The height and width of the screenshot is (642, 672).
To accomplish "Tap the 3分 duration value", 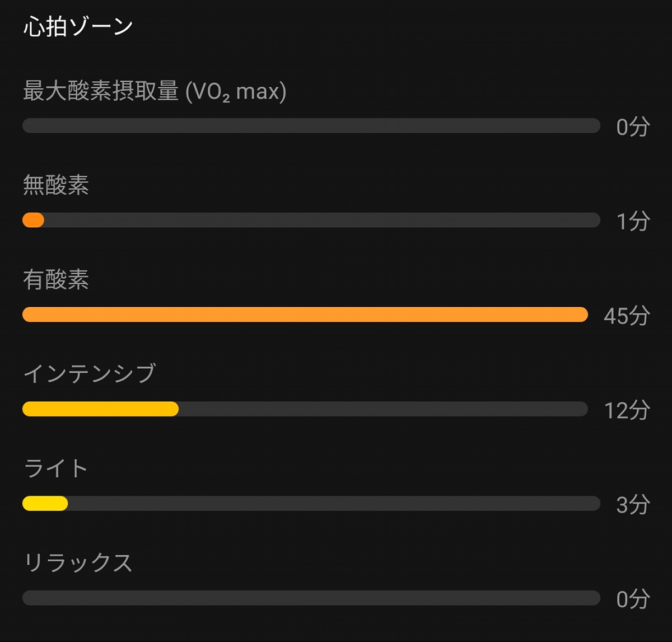I will pyautogui.click(x=633, y=505).
